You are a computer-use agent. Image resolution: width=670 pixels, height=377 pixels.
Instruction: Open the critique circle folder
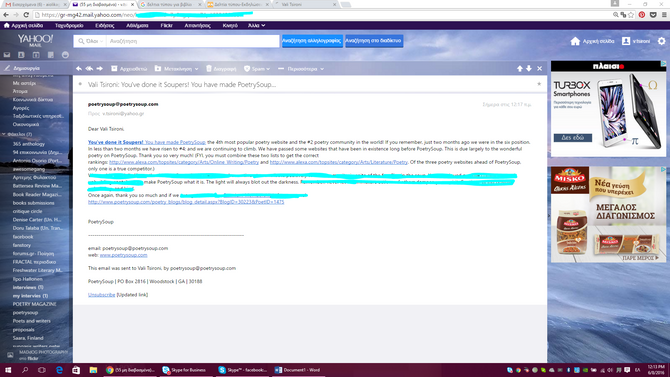(27, 211)
